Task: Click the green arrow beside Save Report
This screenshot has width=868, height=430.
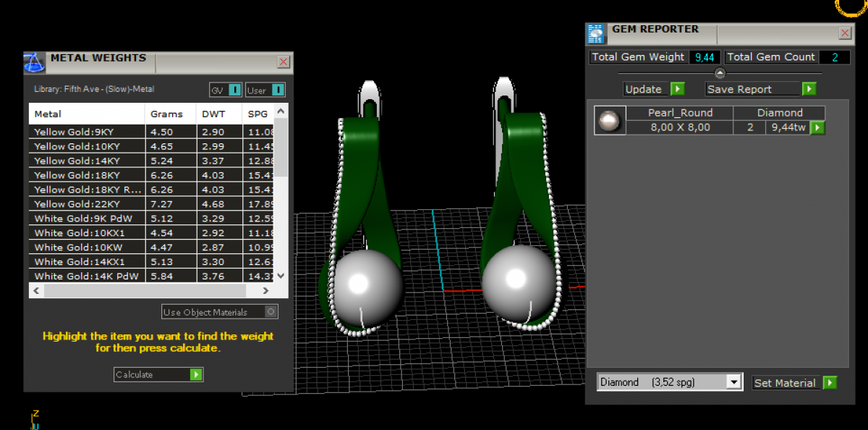Action: pyautogui.click(x=809, y=89)
